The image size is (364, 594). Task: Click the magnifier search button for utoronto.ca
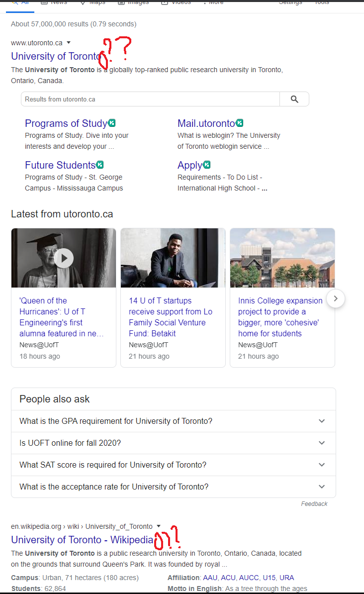coord(294,99)
